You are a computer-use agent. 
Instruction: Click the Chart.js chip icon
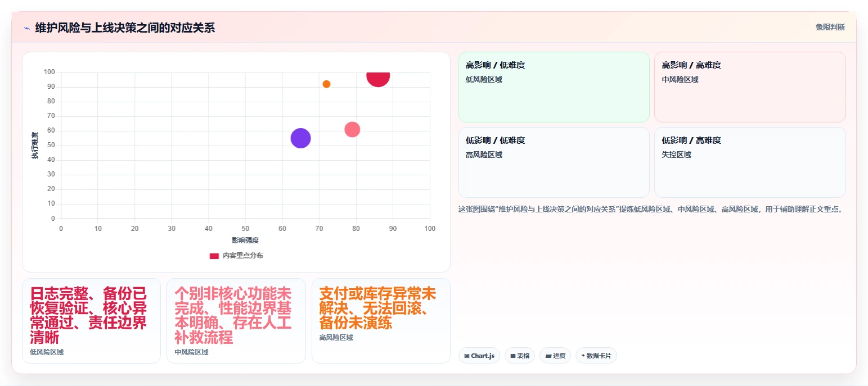467,356
